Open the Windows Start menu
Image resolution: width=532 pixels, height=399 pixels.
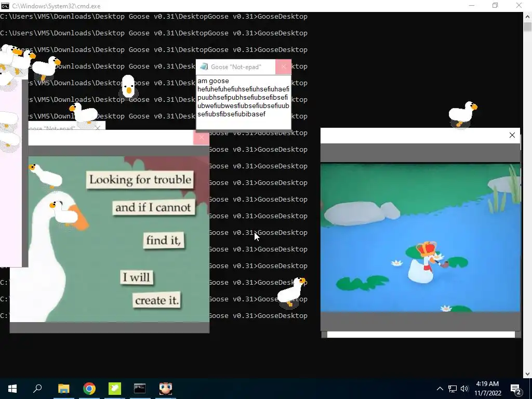tap(12, 388)
